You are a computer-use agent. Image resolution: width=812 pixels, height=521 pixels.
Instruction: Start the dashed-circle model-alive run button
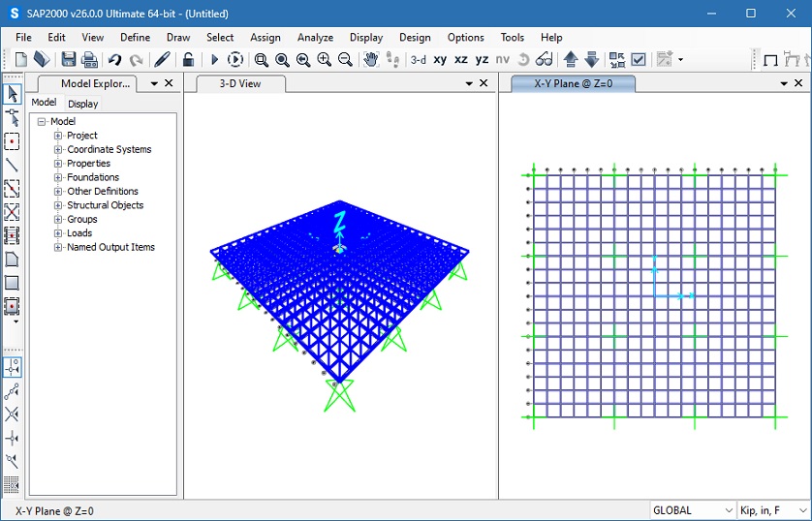click(235, 59)
